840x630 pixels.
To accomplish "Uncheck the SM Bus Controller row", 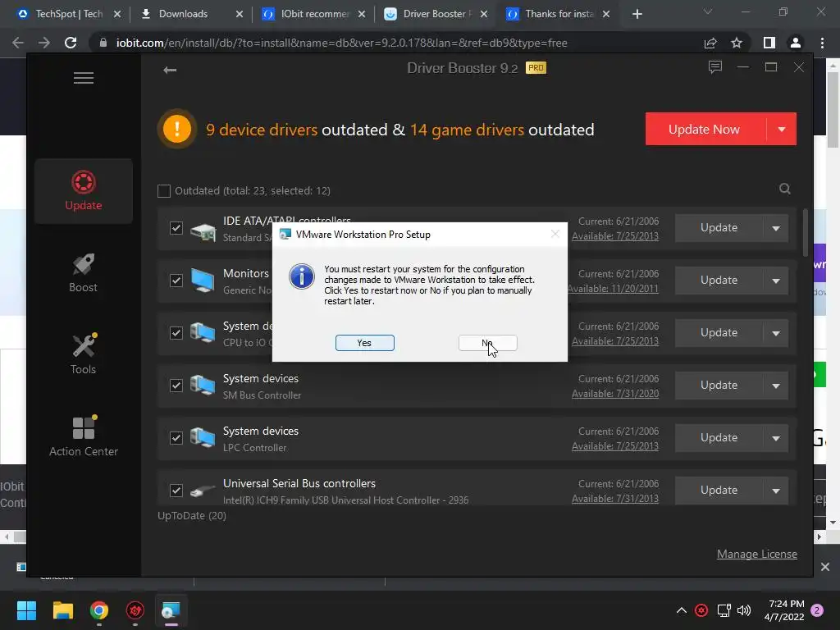I will [176, 386].
